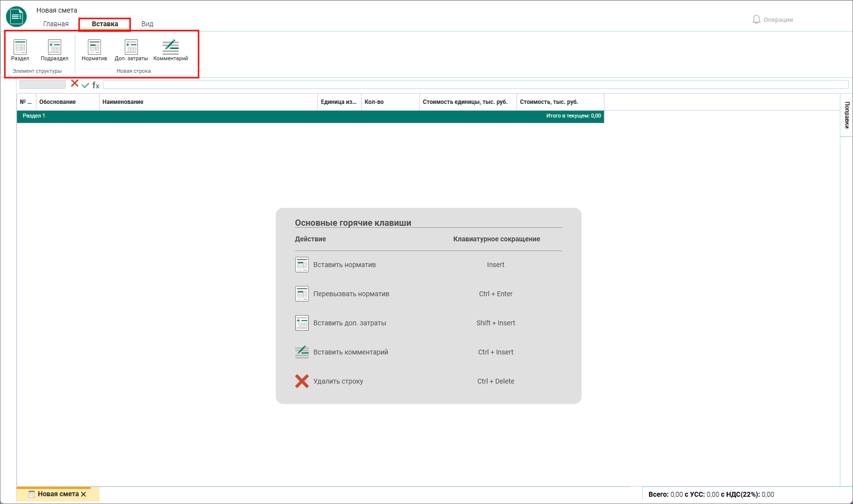This screenshot has width=853, height=504.
Task: Close the Новая смета document tab
Action: tap(84, 494)
